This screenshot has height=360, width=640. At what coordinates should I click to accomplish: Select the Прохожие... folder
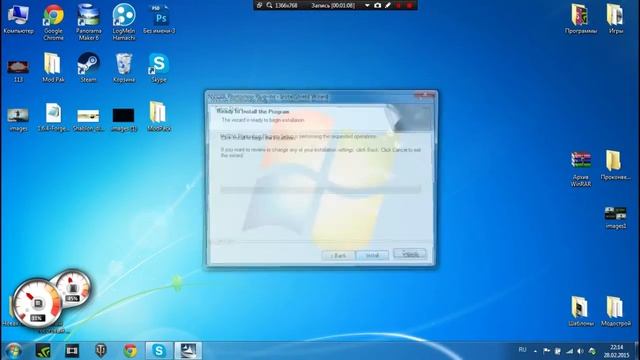(615, 165)
